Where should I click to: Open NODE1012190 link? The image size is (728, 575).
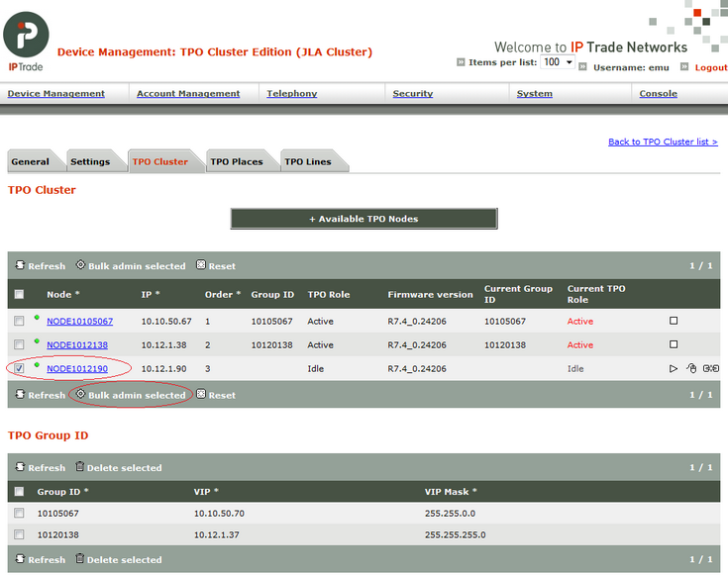tap(77, 368)
